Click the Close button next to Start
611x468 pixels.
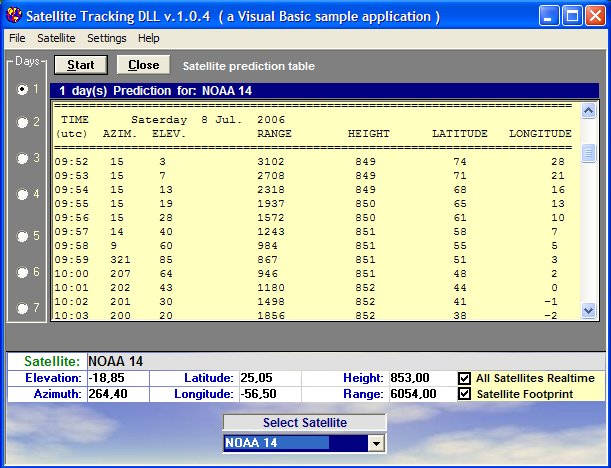(x=143, y=65)
